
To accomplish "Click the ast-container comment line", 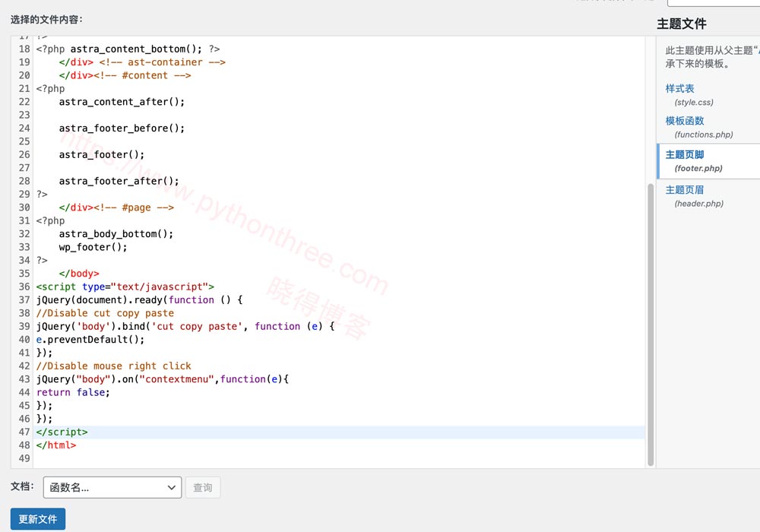I will [x=142, y=62].
